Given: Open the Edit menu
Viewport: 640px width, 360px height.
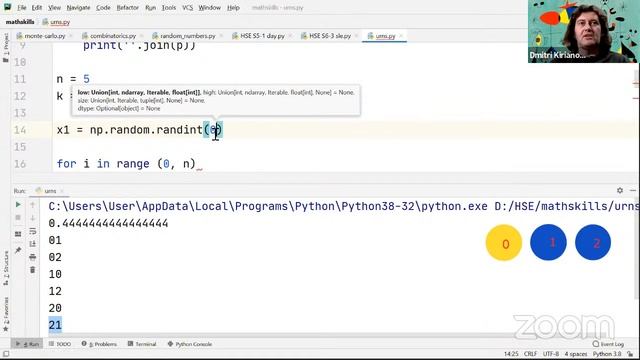Looking at the screenshot, I should tap(37, 7).
